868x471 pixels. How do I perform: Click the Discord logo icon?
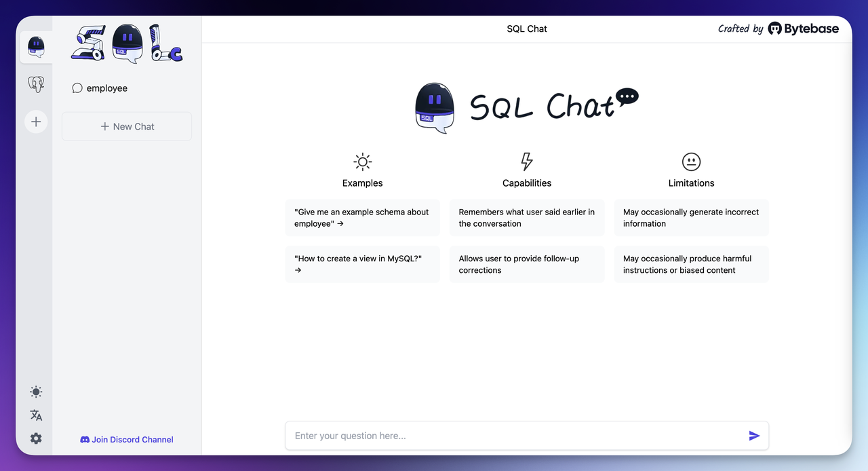[85, 440]
